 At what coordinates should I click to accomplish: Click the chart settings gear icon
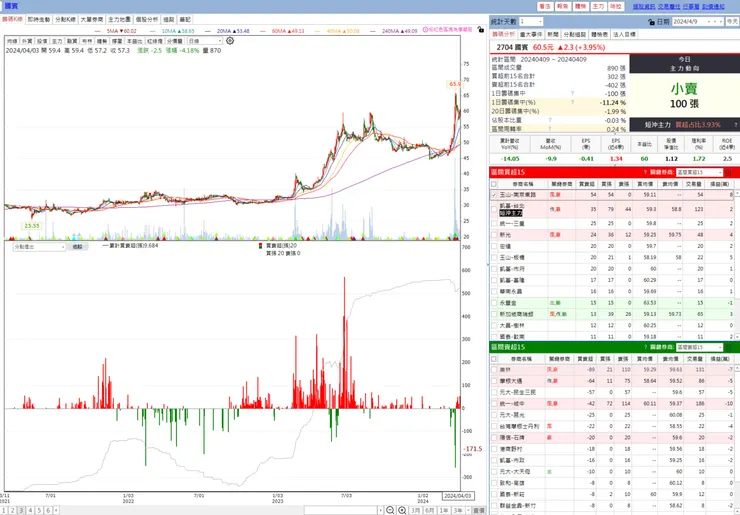[x=230, y=41]
